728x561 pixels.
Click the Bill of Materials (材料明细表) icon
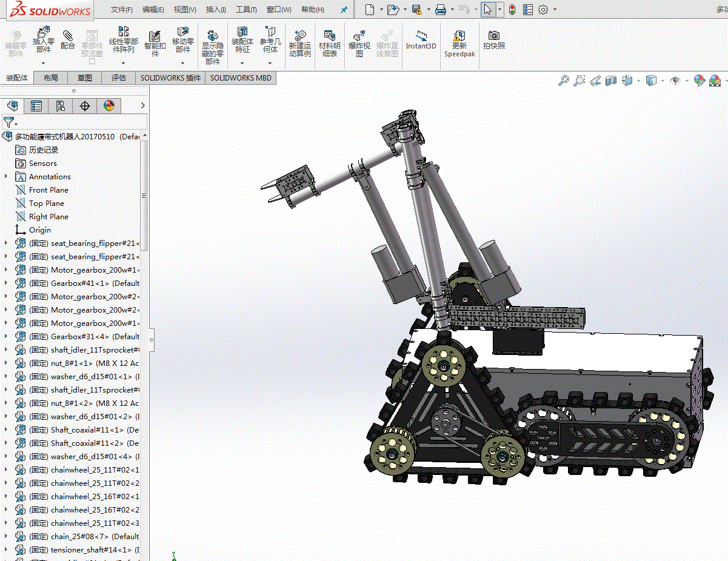pos(330,42)
